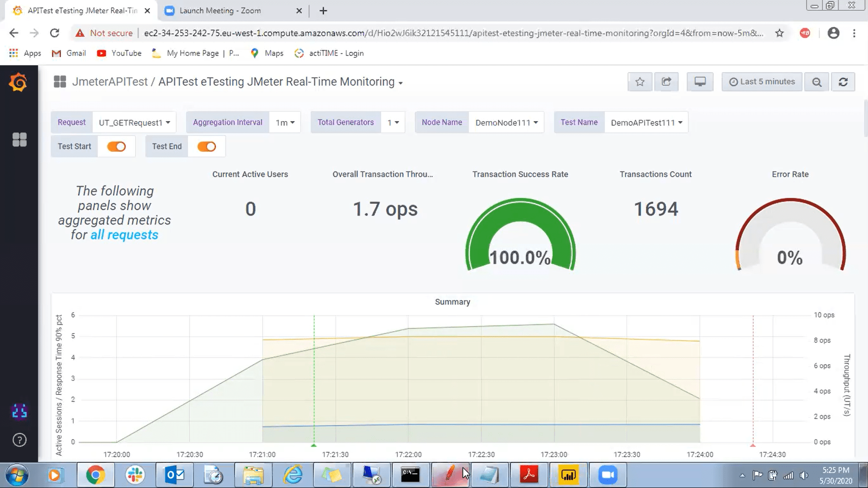Image resolution: width=868 pixels, height=488 pixels.
Task: Open the Node Name DemoNode111 dropdown
Action: [x=506, y=122]
